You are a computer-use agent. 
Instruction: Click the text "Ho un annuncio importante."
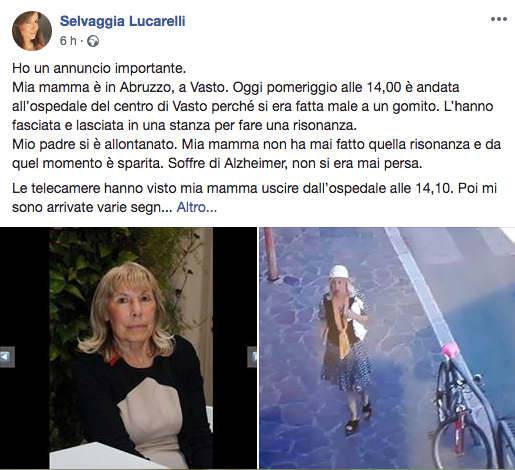pyautogui.click(x=99, y=68)
